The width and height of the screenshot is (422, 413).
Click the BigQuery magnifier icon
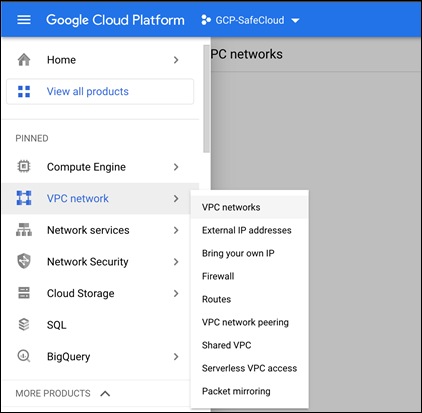tap(24, 356)
